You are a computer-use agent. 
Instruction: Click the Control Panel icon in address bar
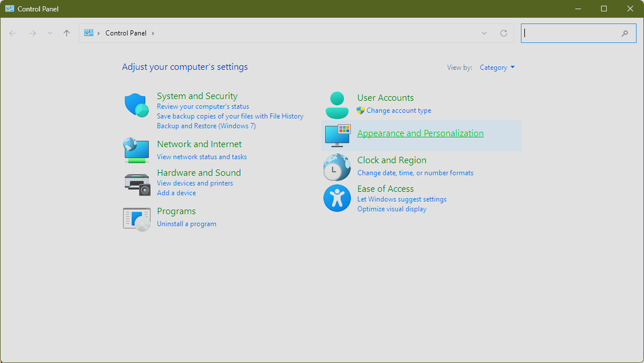[89, 33]
